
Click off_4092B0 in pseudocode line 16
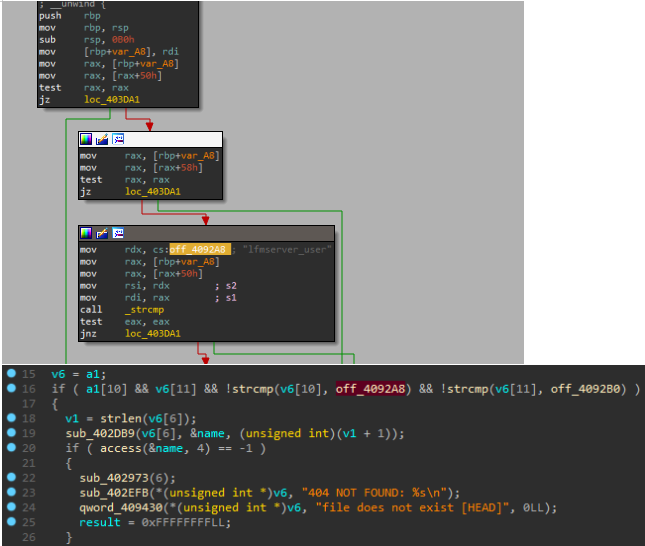pyautogui.click(x=585, y=389)
